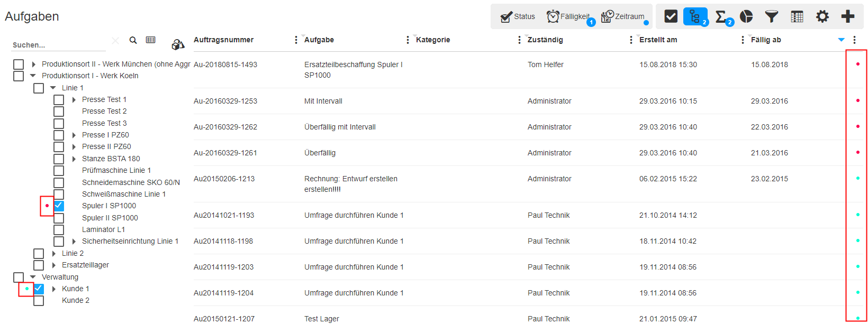Open Erstellt am column options menu
The height and width of the screenshot is (324, 868).
(x=743, y=40)
